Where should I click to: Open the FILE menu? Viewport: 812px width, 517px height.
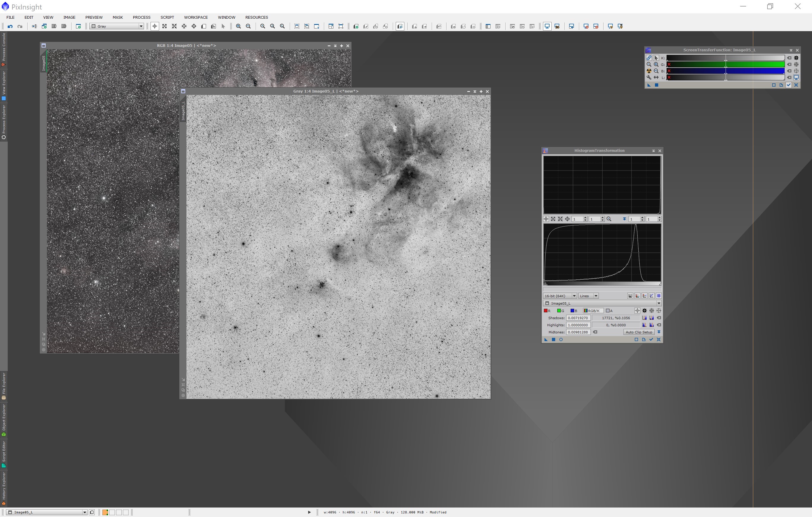(x=10, y=17)
